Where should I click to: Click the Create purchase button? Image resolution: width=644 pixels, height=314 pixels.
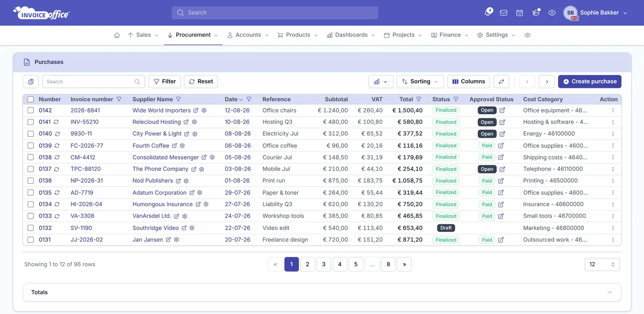tap(590, 81)
